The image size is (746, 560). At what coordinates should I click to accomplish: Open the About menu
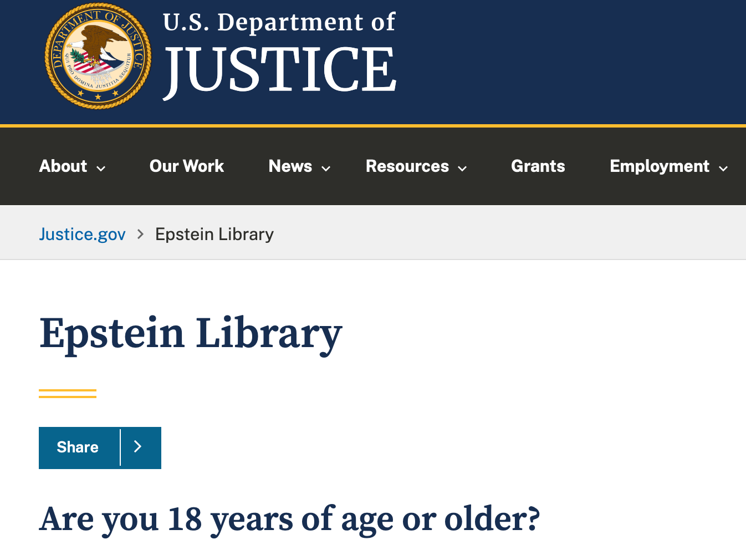point(63,166)
